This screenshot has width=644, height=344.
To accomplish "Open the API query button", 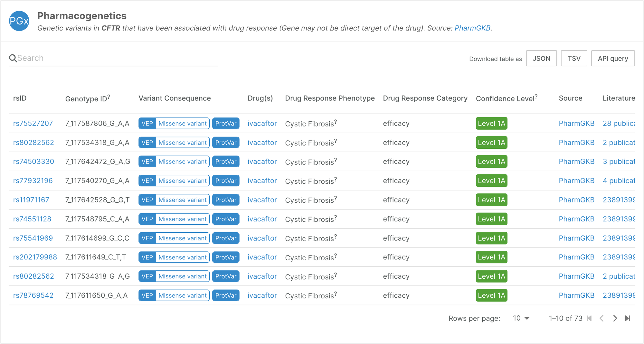I will [613, 58].
